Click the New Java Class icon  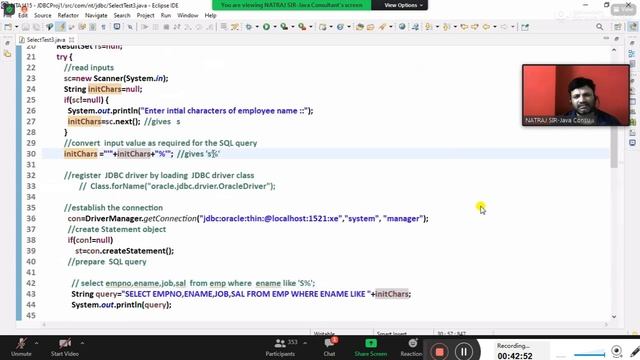click(340, 27)
